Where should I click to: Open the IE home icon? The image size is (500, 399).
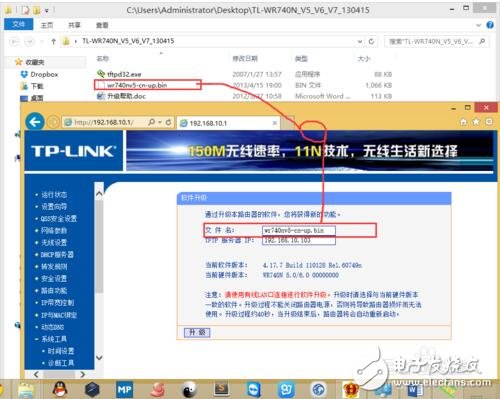(x=463, y=122)
